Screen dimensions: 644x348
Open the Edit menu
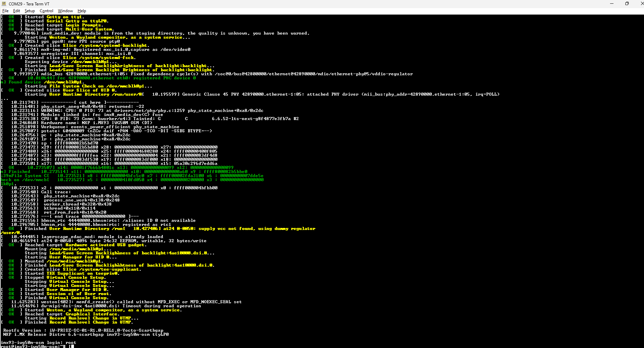[x=17, y=11]
